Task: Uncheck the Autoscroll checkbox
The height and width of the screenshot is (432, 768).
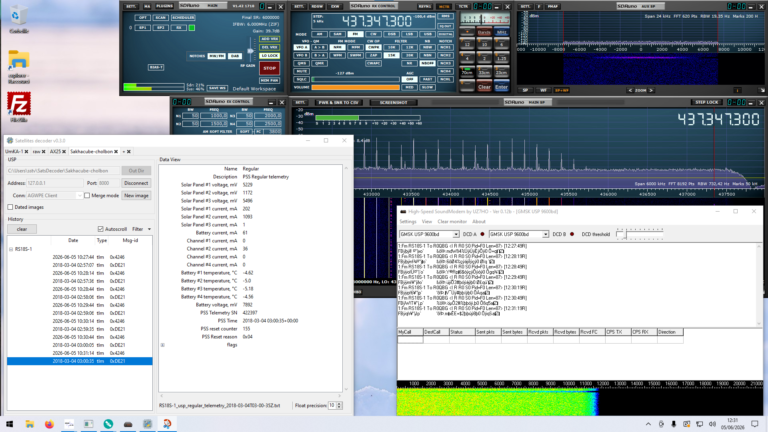Action: [x=100, y=229]
